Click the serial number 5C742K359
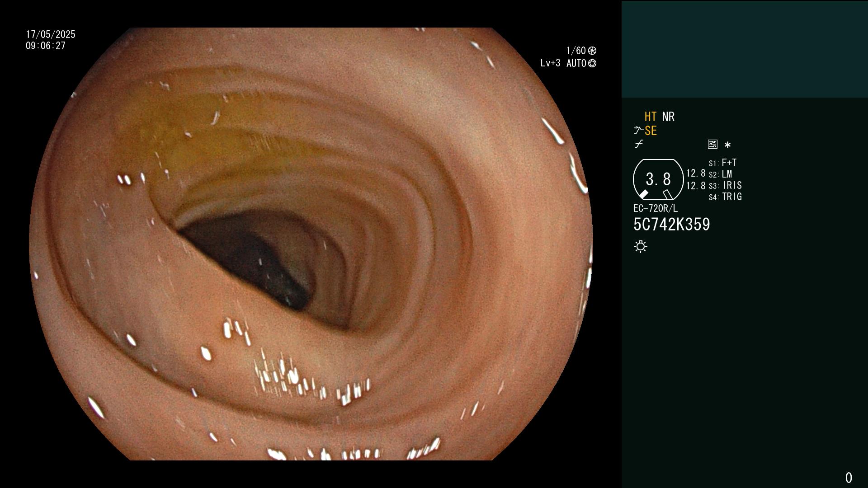This screenshot has height=488, width=868. 671,225
